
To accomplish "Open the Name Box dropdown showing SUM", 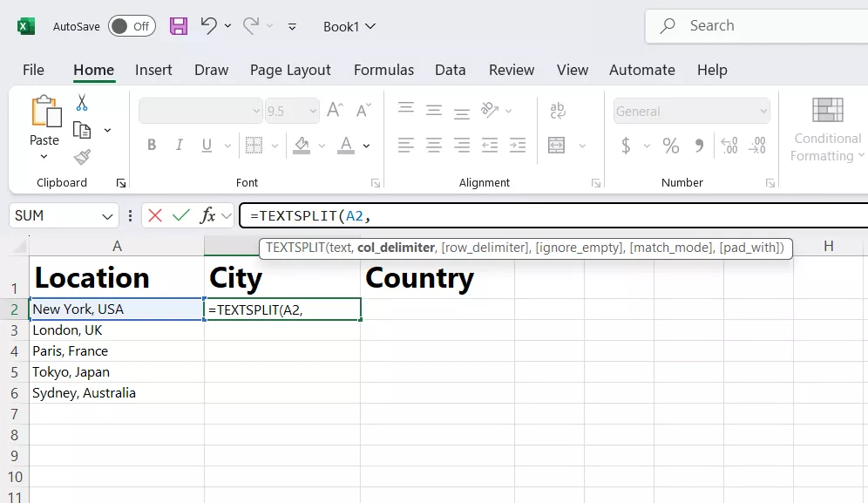I will pyautogui.click(x=108, y=215).
